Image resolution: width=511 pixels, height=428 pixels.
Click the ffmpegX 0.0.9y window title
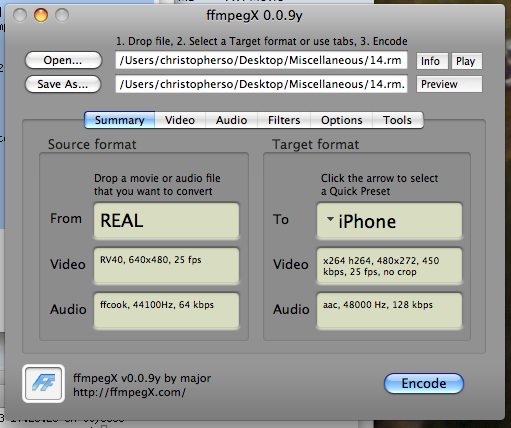[254, 15]
